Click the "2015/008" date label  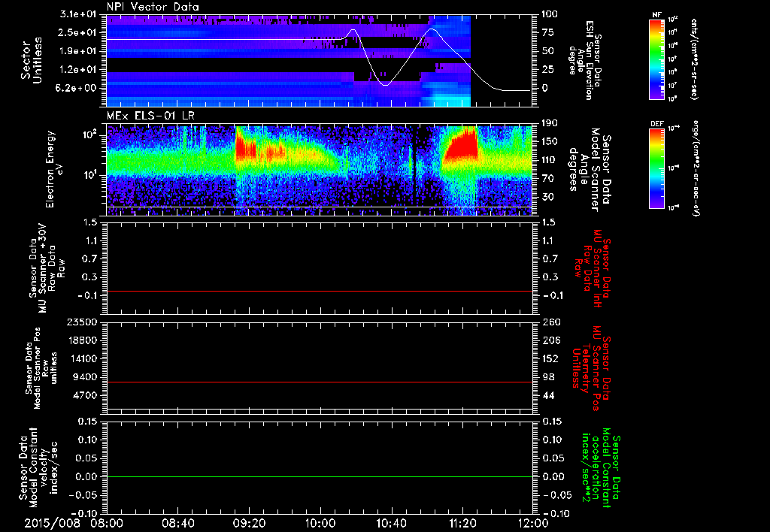click(52, 523)
